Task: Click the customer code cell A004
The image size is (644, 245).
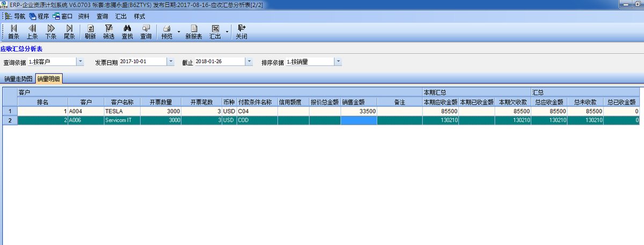Action: tap(86, 111)
